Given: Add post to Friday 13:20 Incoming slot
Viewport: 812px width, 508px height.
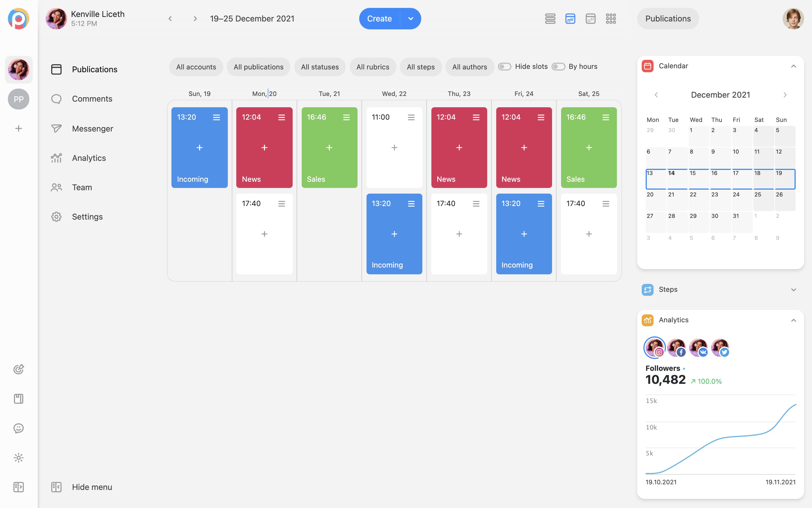Looking at the screenshot, I should [x=524, y=234].
